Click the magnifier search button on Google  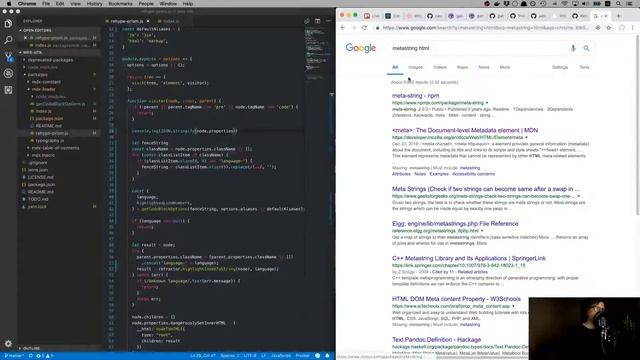point(586,48)
